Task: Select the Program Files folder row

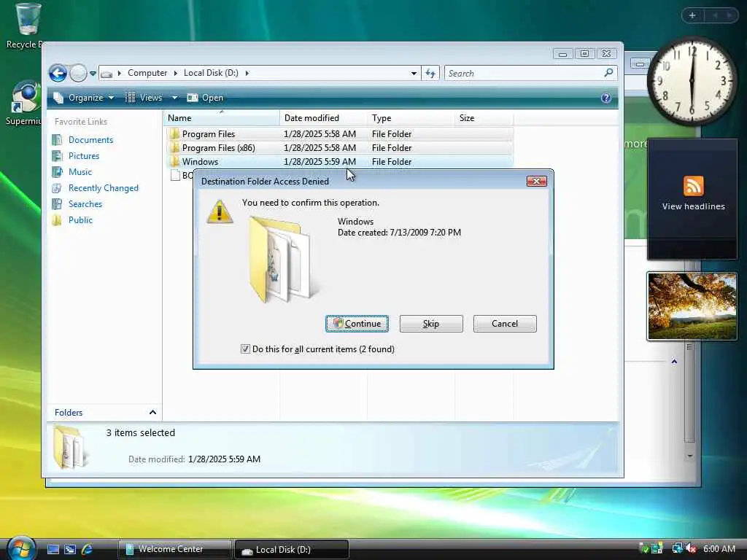Action: 339,134
